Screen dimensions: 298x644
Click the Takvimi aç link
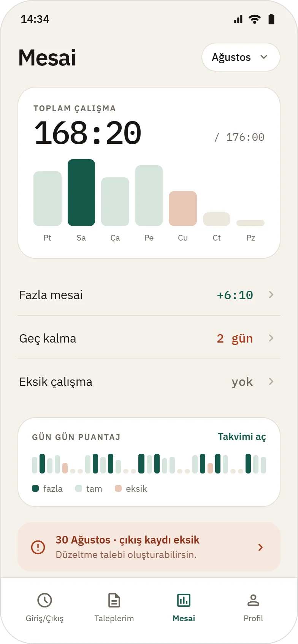(x=242, y=437)
